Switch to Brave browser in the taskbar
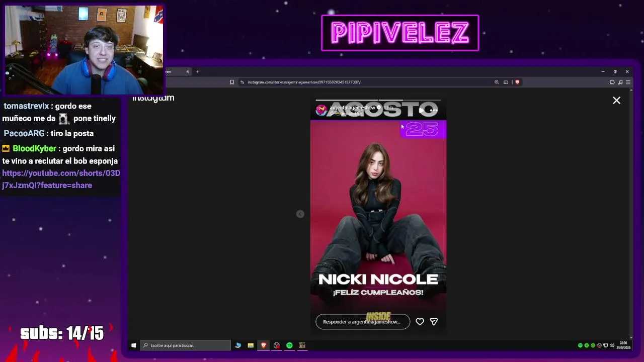Screen dimensions: 644x362 tap(263, 345)
